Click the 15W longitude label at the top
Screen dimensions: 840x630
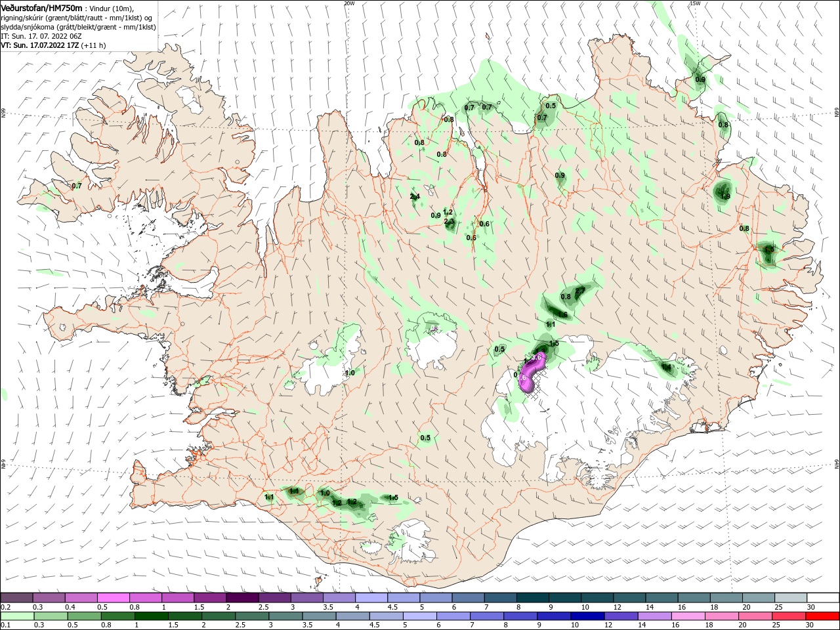pos(695,3)
